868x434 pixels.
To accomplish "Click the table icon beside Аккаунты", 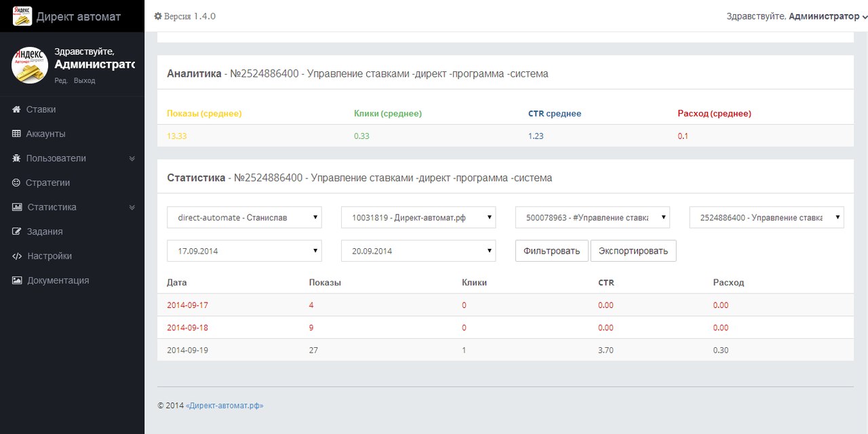I will pyautogui.click(x=16, y=134).
